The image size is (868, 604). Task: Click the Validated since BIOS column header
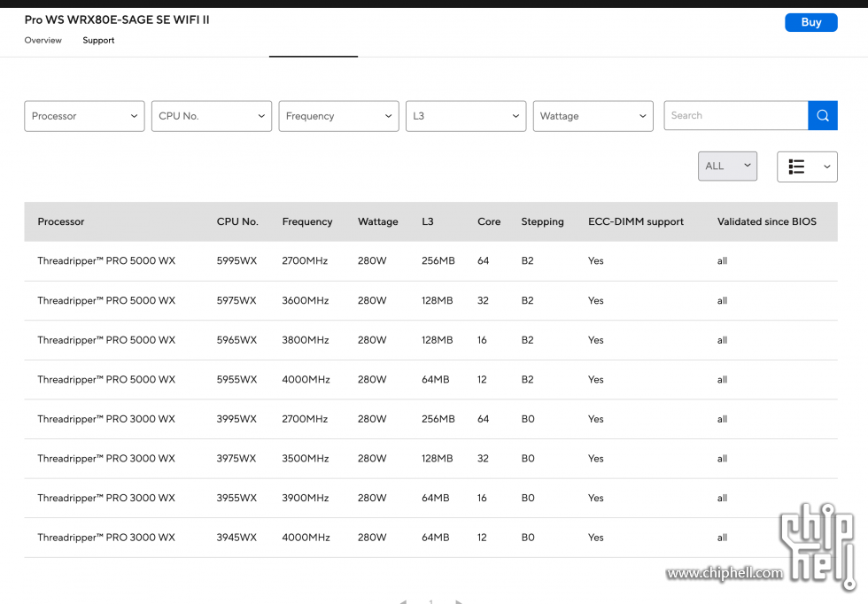[x=767, y=221]
